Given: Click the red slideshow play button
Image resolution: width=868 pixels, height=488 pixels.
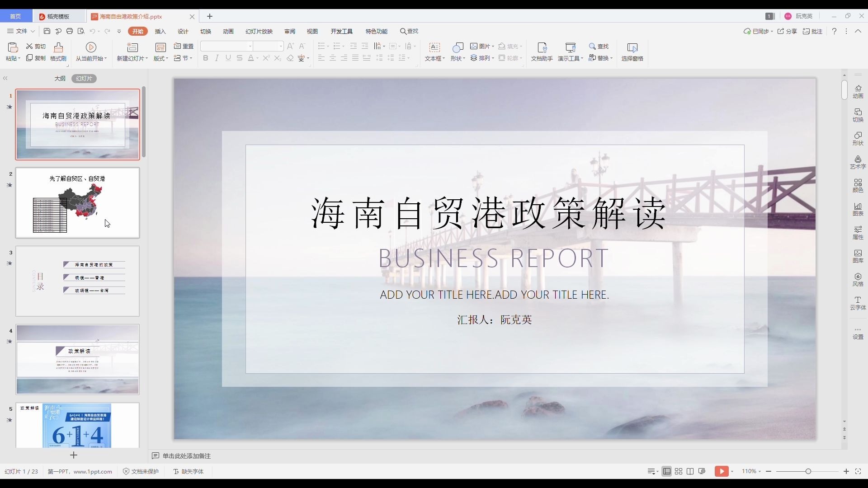Looking at the screenshot, I should tap(722, 471).
